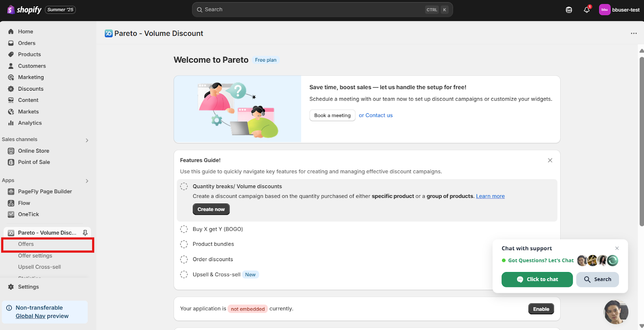Open the bbuser-test account menu

(x=619, y=10)
